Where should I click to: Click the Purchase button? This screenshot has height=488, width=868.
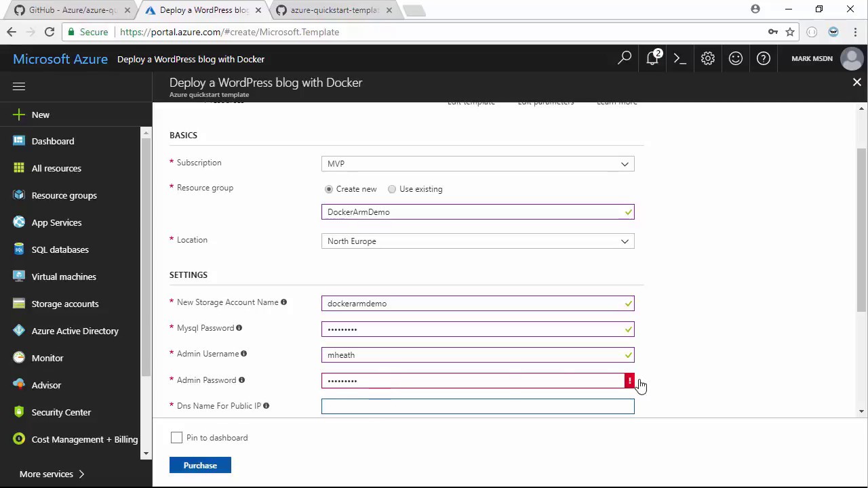coord(200,466)
